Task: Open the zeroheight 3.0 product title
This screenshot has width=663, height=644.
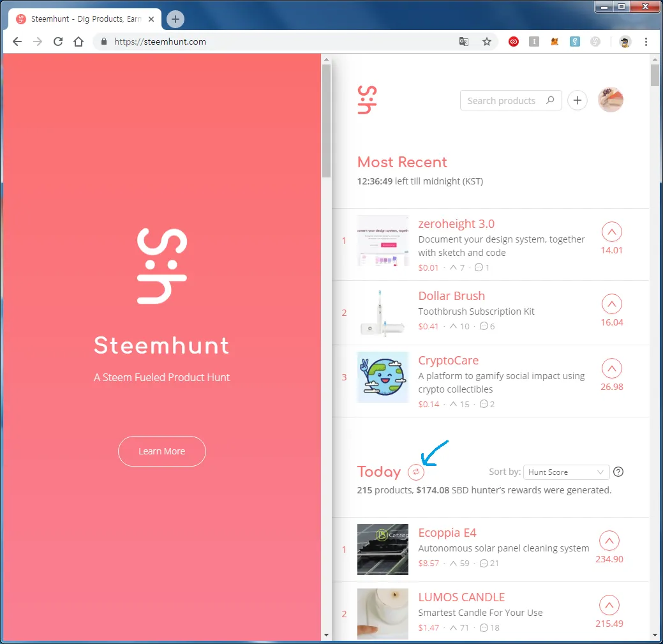Action: coord(456,223)
